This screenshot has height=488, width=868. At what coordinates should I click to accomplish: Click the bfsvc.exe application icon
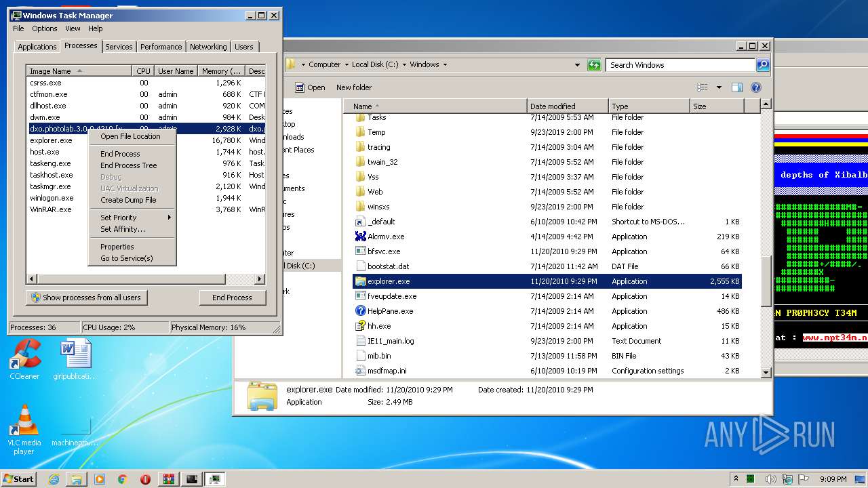pos(361,251)
